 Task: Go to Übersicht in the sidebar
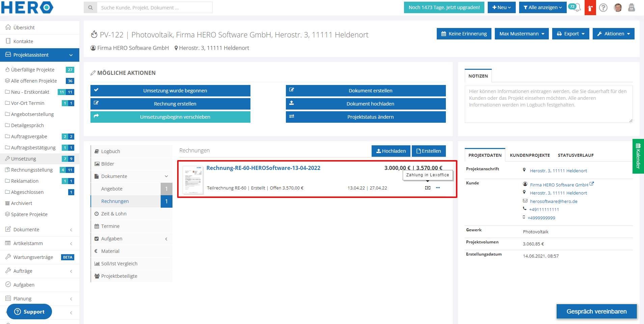40,28
